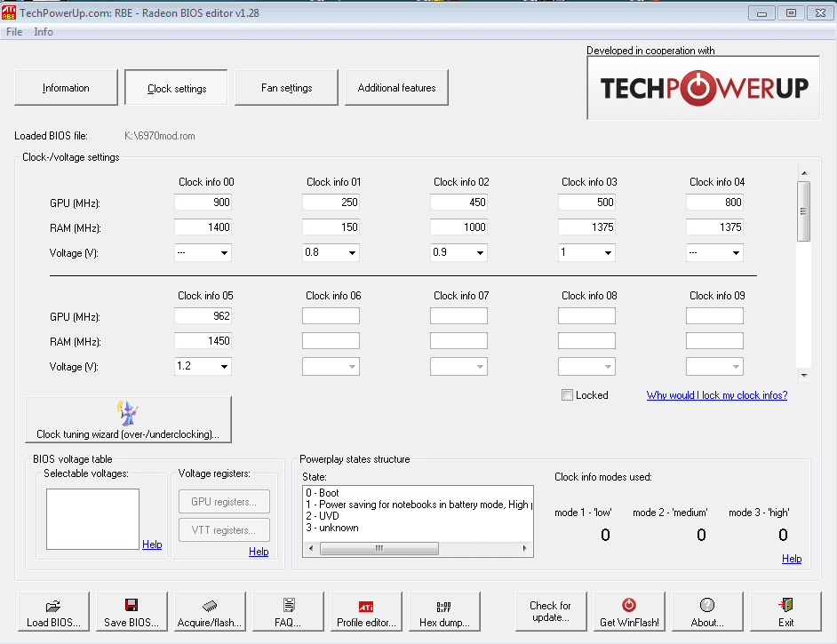Open 'Why would I lock my clock infos?' link
The image size is (837, 644).
(717, 394)
